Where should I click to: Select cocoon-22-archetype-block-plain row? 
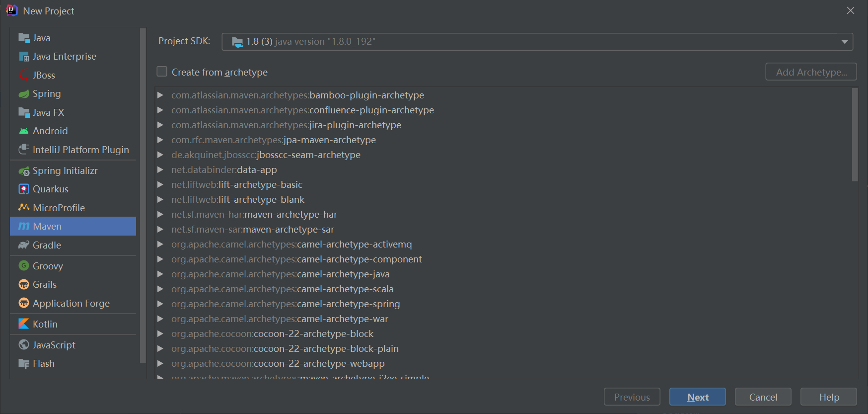point(503,348)
